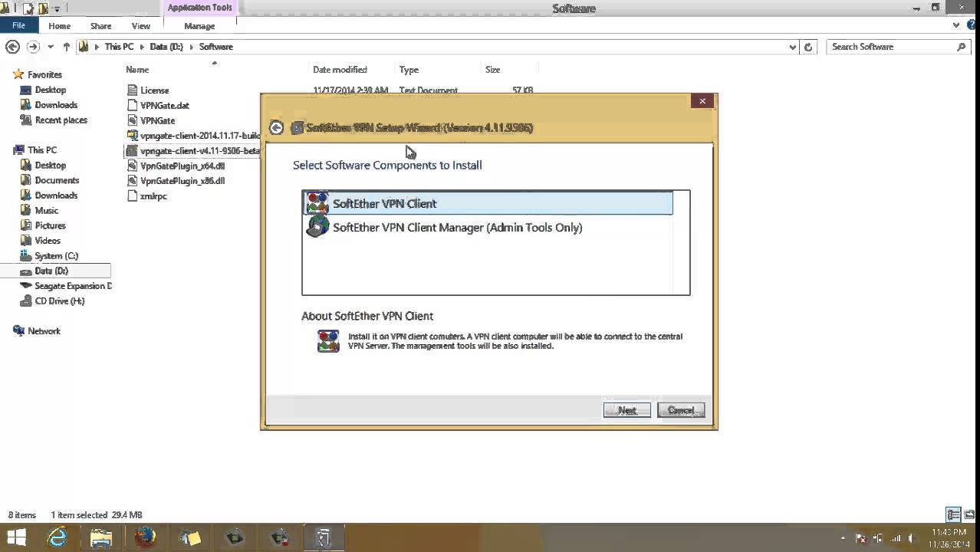
Task: Go back in Explorer navigation
Action: pyautogui.click(x=12, y=47)
